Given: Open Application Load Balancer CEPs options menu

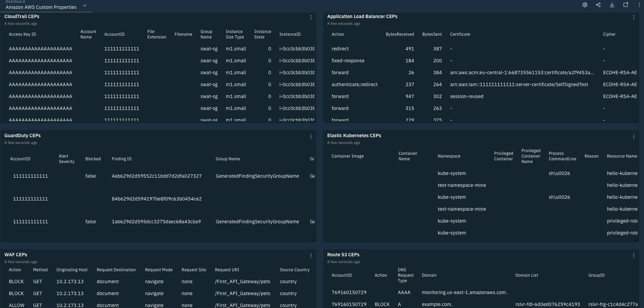Looking at the screenshot, I should tap(633, 17).
